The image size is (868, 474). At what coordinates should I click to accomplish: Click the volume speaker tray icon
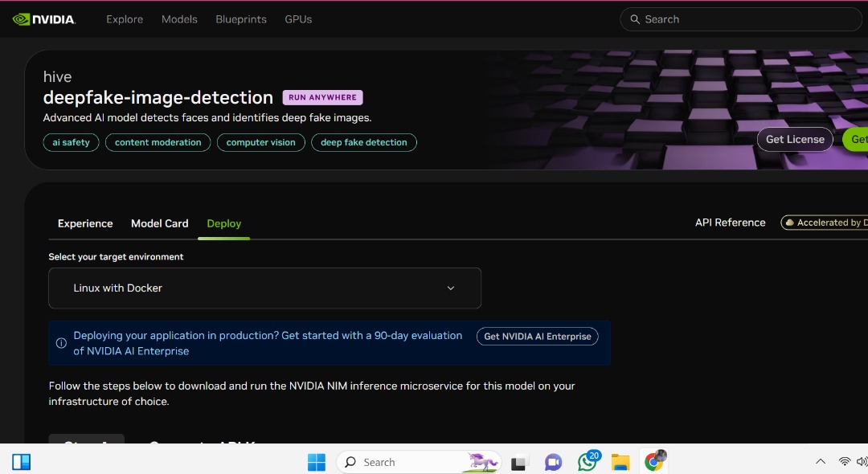point(862,461)
